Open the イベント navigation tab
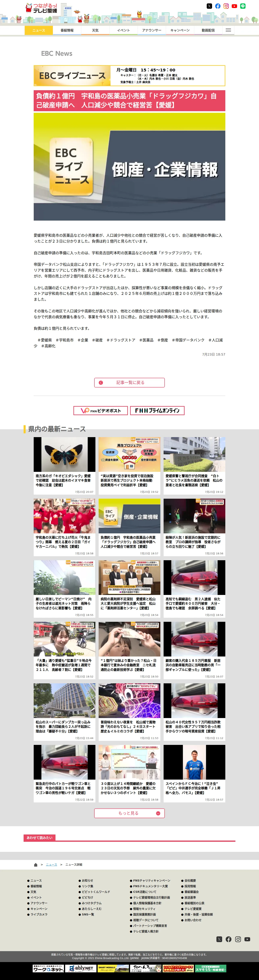The height and width of the screenshot is (980, 259). [123, 30]
